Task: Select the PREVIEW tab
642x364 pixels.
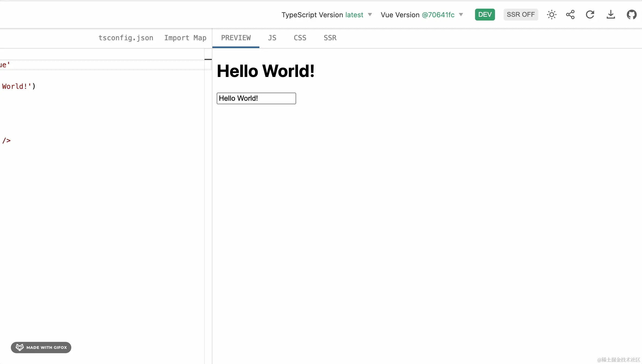Action: [x=236, y=38]
